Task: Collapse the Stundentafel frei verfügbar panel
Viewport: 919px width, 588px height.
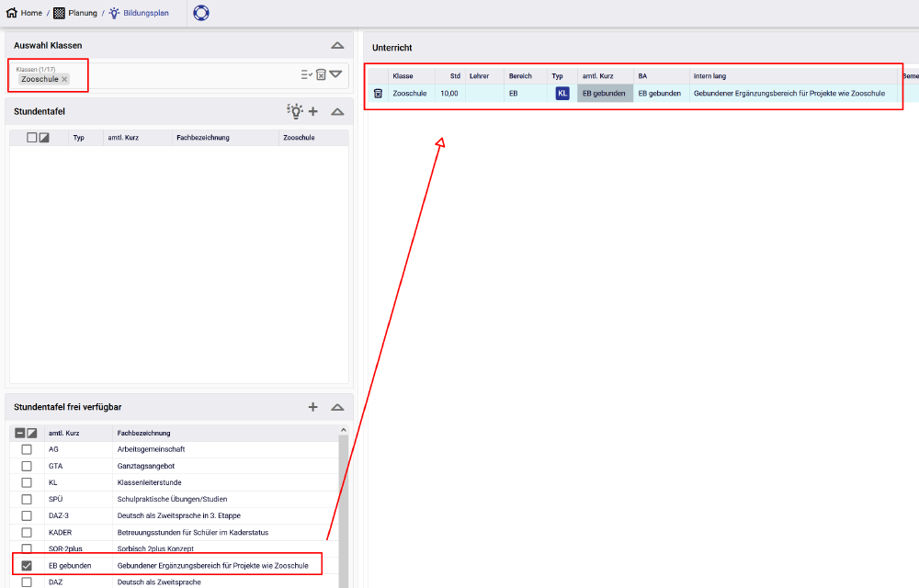Action: tap(337, 407)
